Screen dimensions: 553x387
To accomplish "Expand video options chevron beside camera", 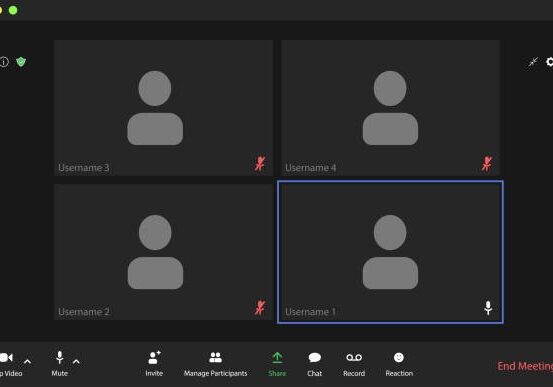I will pos(27,362).
